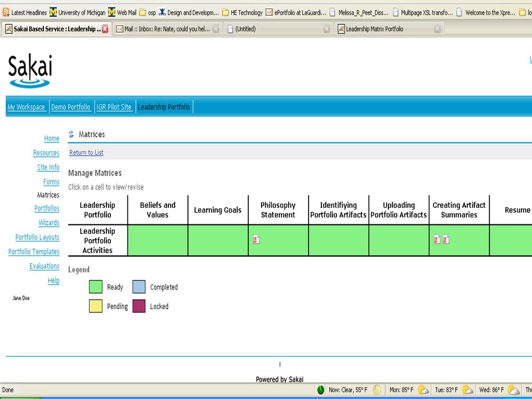Open the Melissa_R_Peet_Diss... bookmark
The width and height of the screenshot is (532, 399).
[x=359, y=13]
